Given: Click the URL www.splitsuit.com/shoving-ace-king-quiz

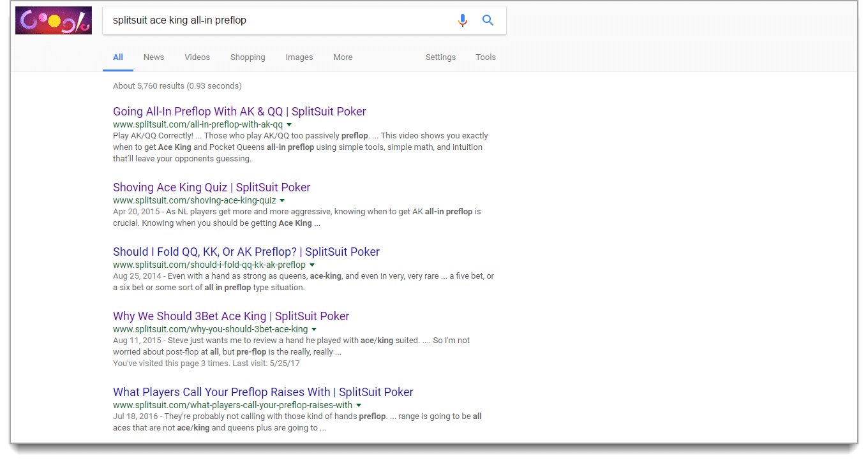Looking at the screenshot, I should click(x=195, y=200).
